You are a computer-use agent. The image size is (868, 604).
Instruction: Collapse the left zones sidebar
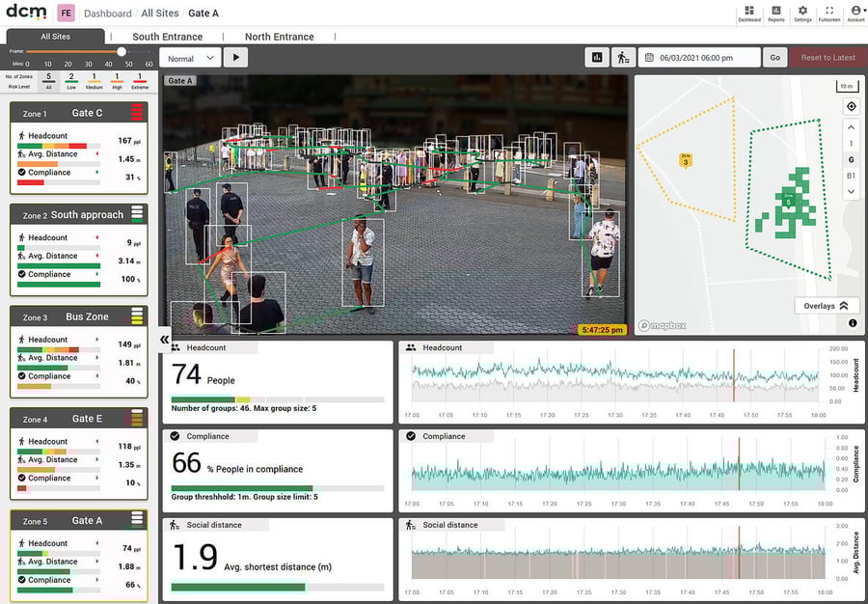point(164,340)
